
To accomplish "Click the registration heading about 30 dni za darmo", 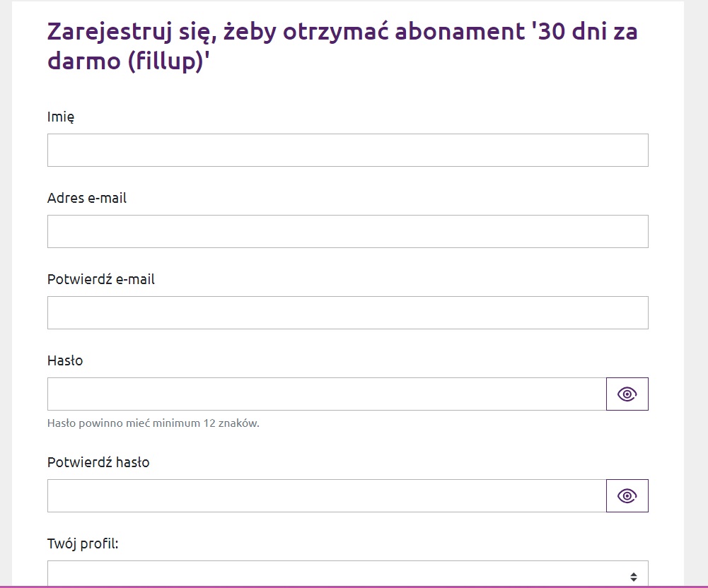I will click(x=342, y=45).
